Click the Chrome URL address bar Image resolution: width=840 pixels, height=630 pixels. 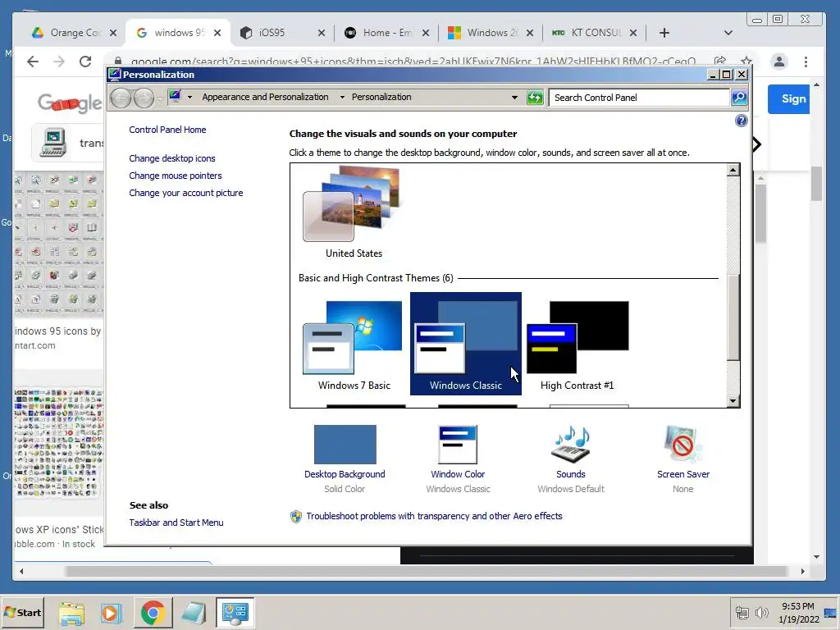tap(413, 61)
